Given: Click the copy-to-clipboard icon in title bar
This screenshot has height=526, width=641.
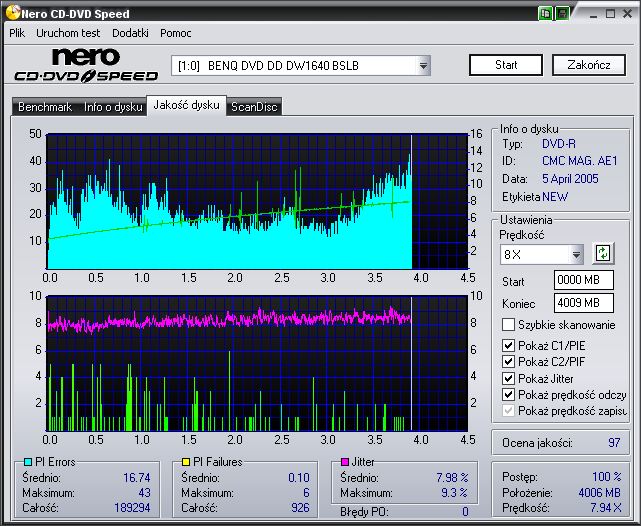Looking at the screenshot, I should (545, 13).
